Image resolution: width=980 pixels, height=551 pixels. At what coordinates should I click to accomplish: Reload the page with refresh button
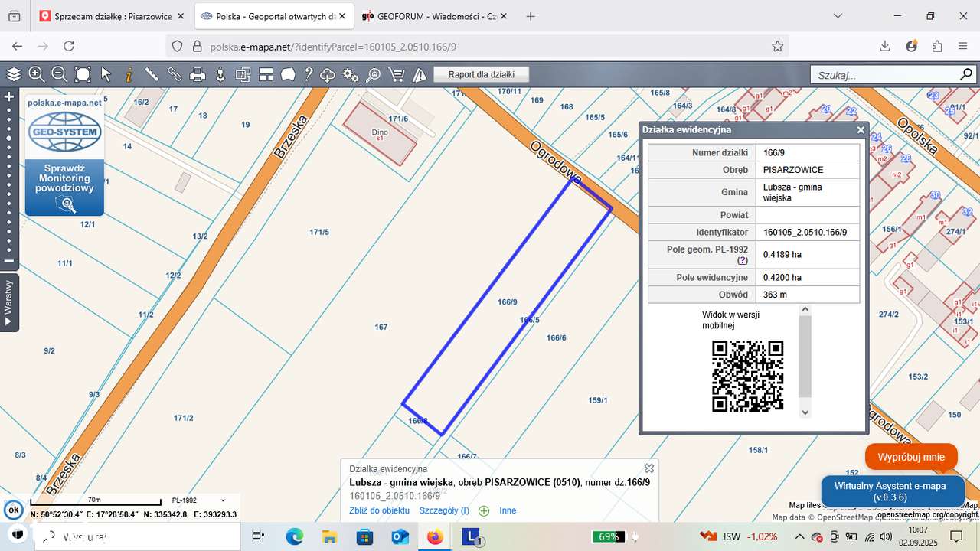pyautogui.click(x=69, y=46)
